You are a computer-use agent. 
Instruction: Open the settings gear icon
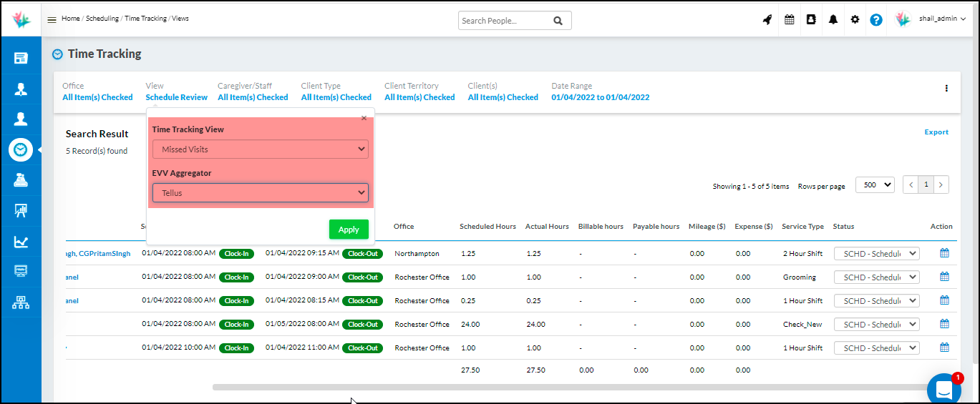point(854,20)
